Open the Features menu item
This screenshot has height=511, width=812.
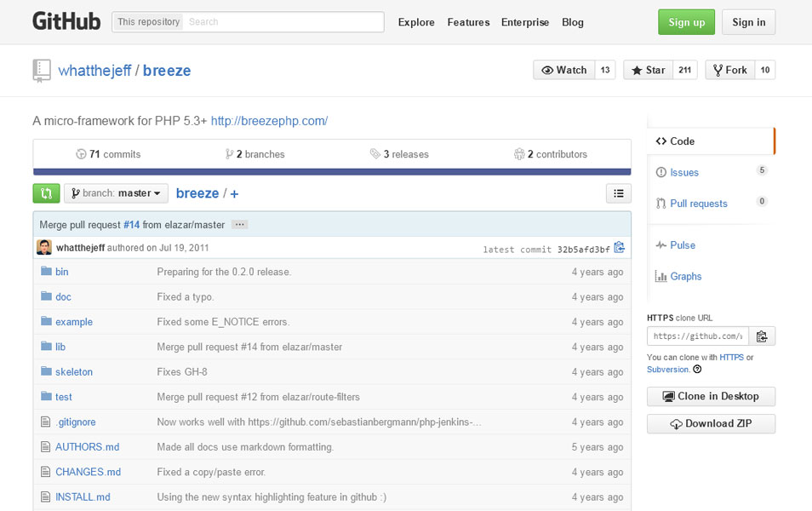point(469,22)
